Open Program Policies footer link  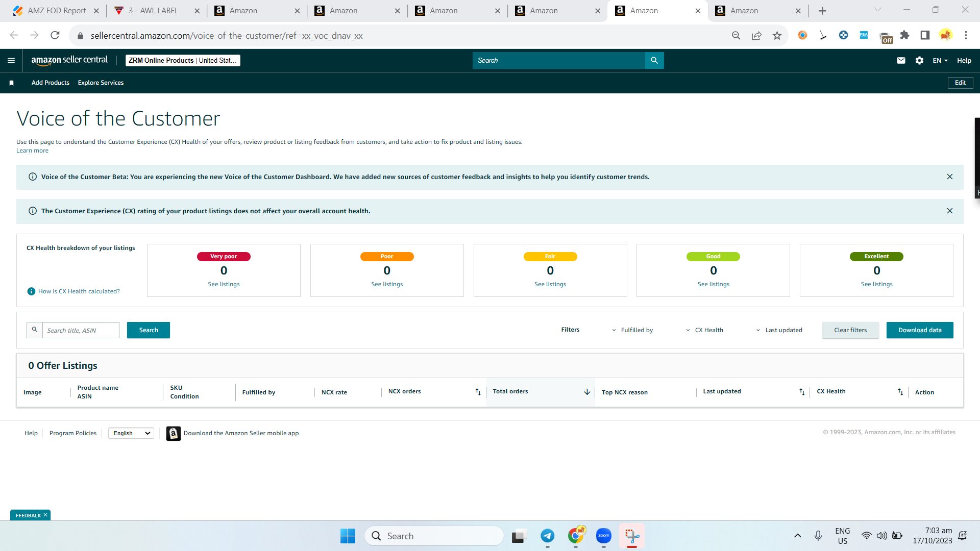[73, 433]
